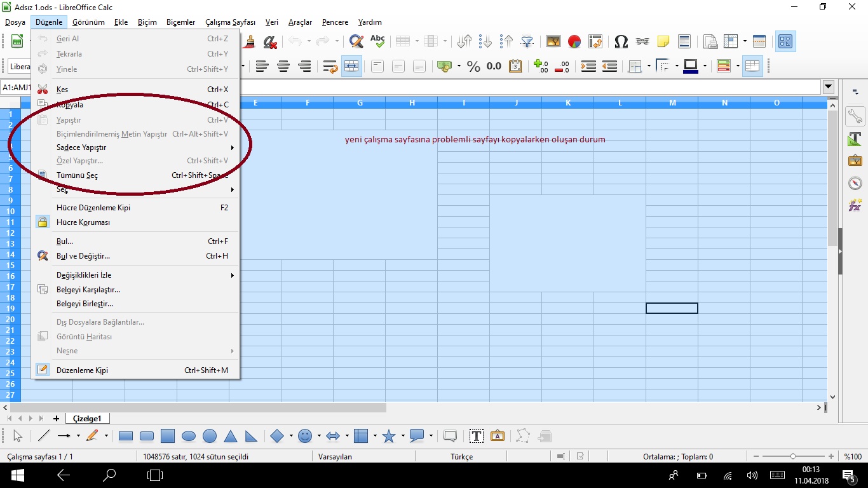Expand the formula bar with its arrow

(829, 87)
